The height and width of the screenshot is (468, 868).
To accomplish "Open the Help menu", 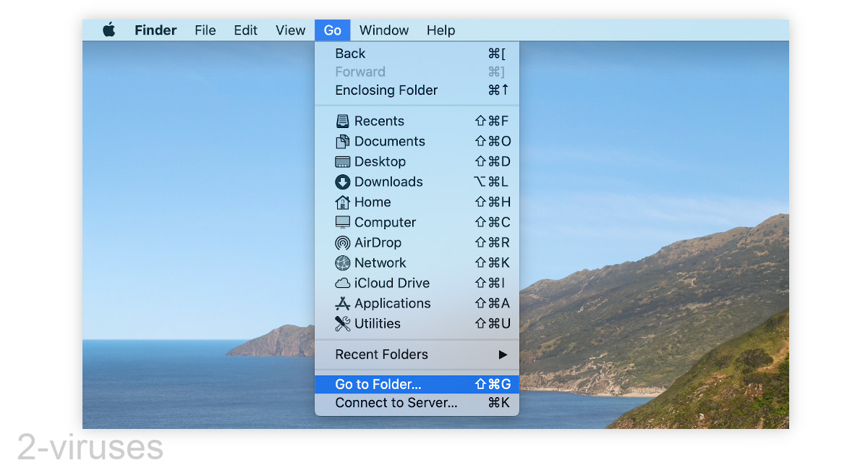I will click(441, 30).
